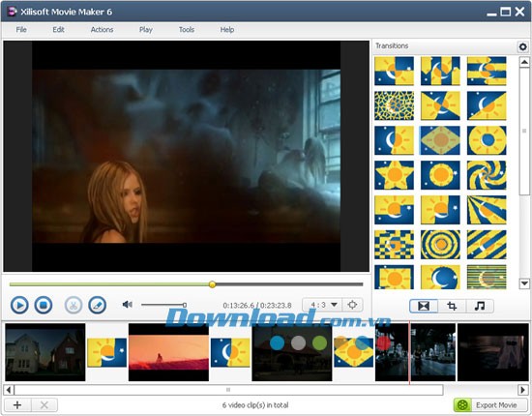Viewport: 532px width, 416px height.
Task: Open the Actions menu
Action: (102, 30)
